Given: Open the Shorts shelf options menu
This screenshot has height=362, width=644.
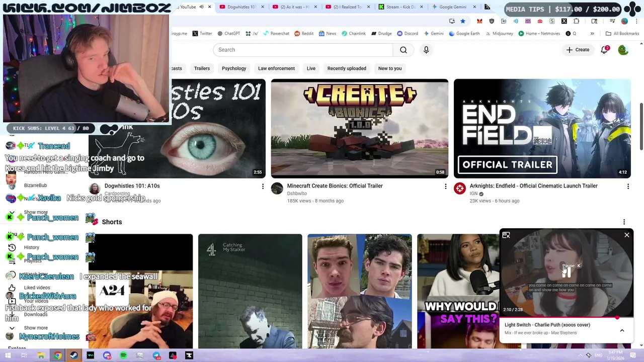Looking at the screenshot, I should (624, 222).
